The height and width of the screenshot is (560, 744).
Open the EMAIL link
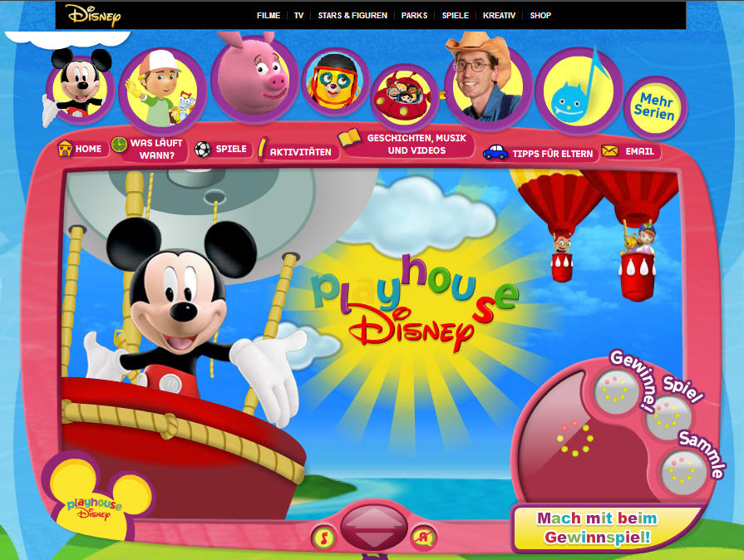639,151
